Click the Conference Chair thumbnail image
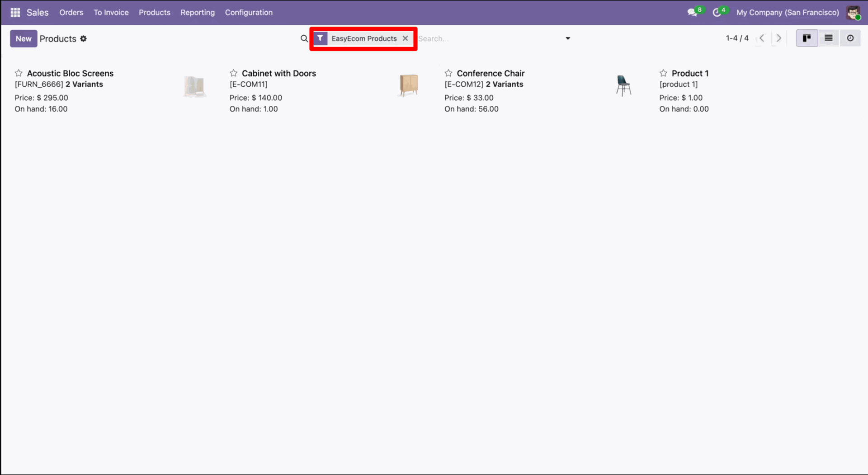Screen dimensions: 868x475 click(623, 85)
